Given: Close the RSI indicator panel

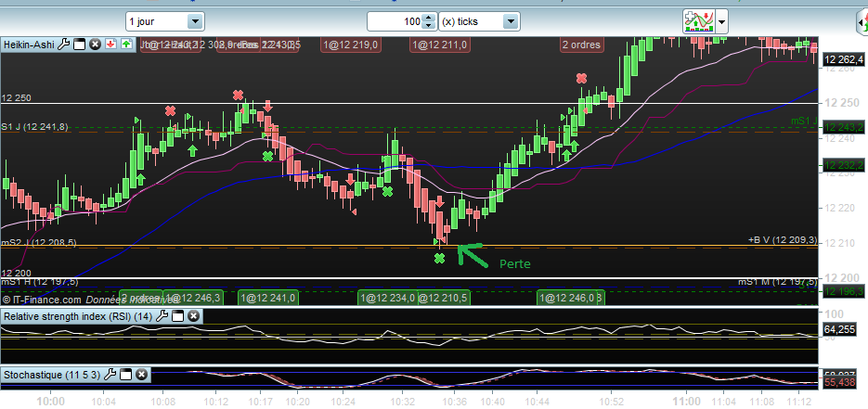Looking at the screenshot, I should 193,316.
